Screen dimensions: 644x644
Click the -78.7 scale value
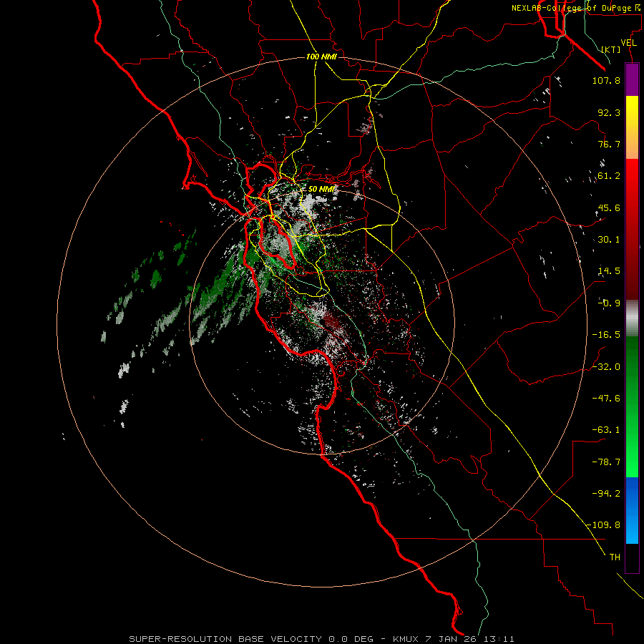(x=606, y=462)
